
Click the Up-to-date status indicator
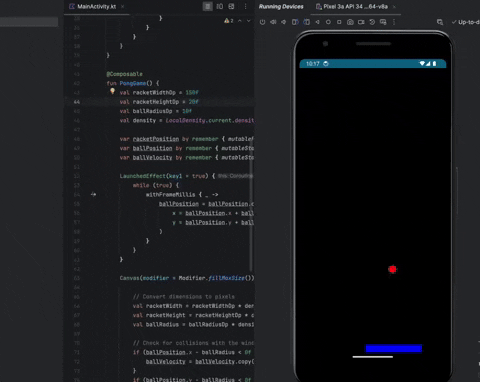[x=466, y=22]
